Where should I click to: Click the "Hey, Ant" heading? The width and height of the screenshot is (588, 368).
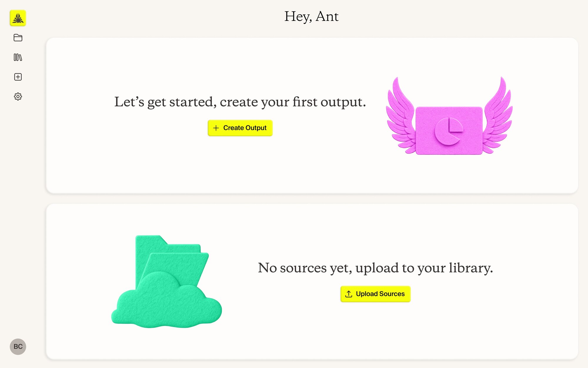tap(311, 16)
